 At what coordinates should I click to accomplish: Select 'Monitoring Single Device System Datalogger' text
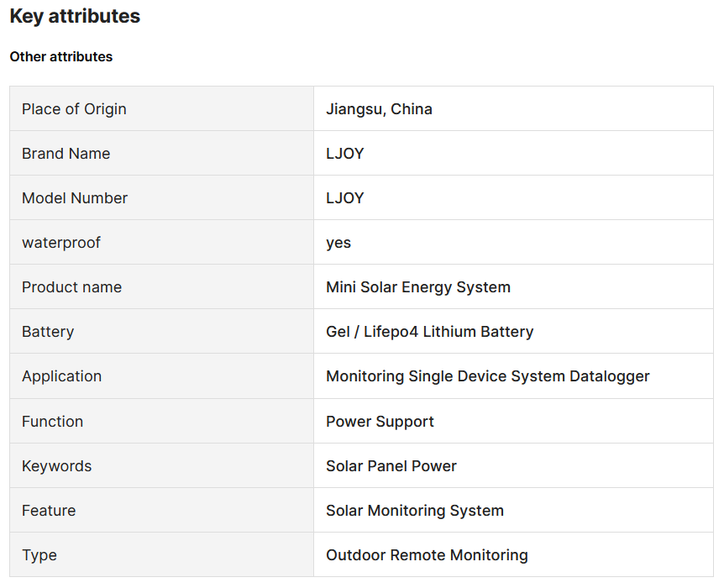tap(488, 376)
